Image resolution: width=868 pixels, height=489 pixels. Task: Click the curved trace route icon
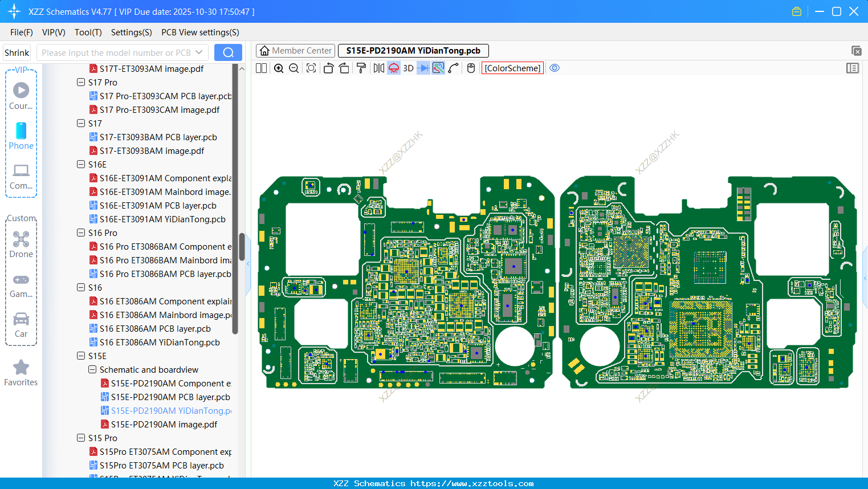coord(454,68)
